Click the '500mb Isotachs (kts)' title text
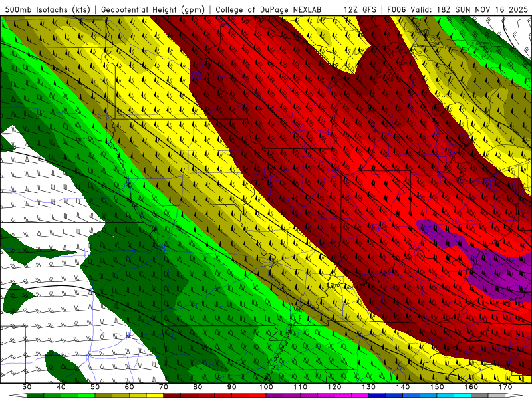Image resolution: width=532 pixels, height=399 pixels. 48,9
